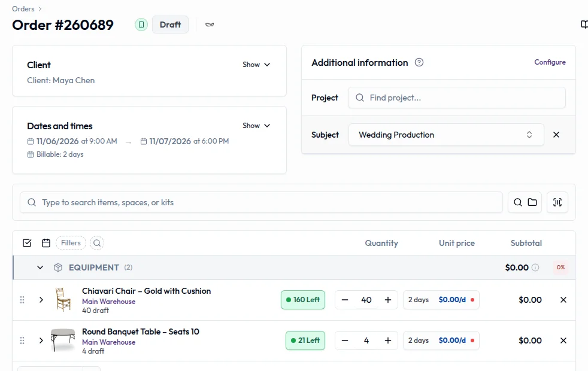Click the Configure link
The image size is (588, 371).
[x=550, y=62]
